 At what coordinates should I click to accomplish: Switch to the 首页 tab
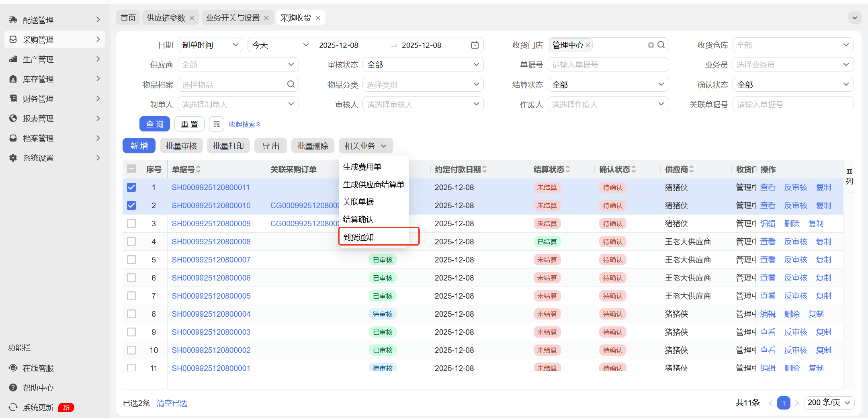pos(128,18)
